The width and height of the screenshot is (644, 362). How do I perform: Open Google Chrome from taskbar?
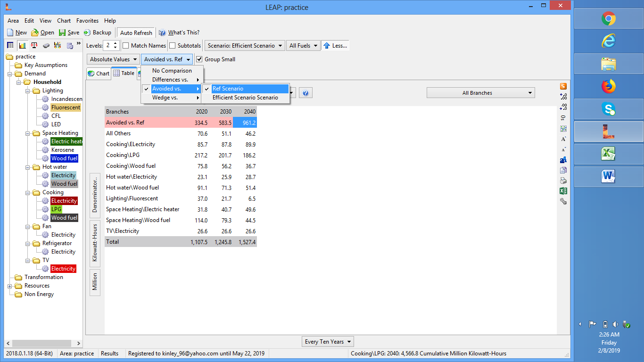click(x=609, y=19)
